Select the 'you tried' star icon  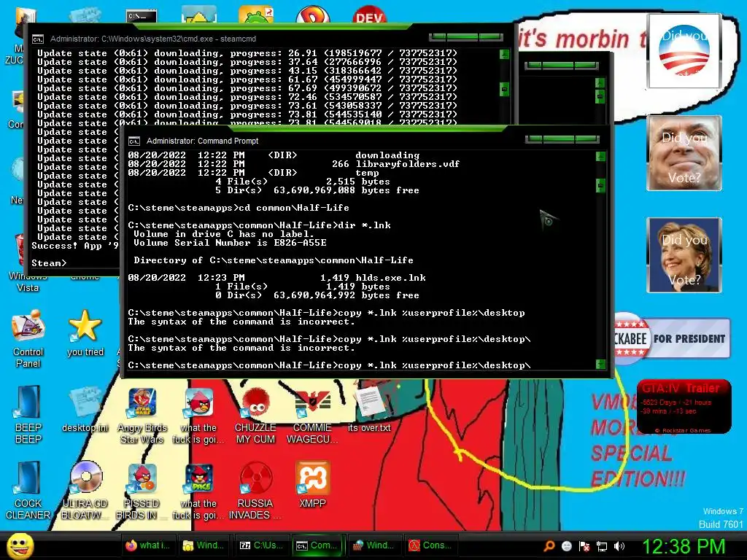(85, 333)
